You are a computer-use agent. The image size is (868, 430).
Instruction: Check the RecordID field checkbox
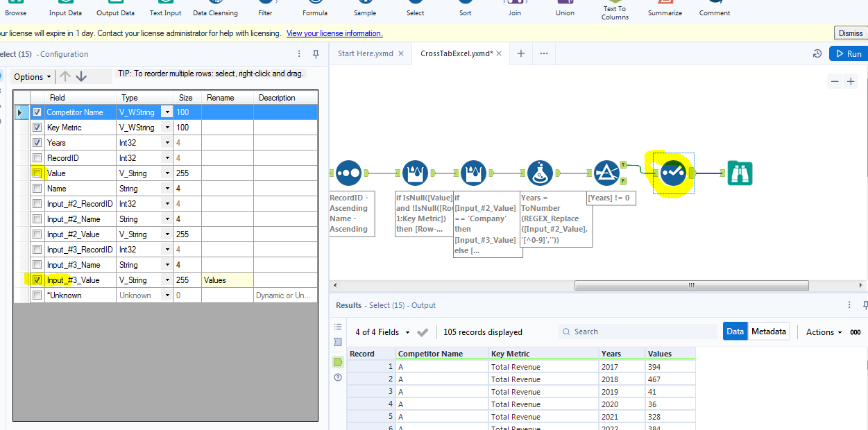coord(37,157)
